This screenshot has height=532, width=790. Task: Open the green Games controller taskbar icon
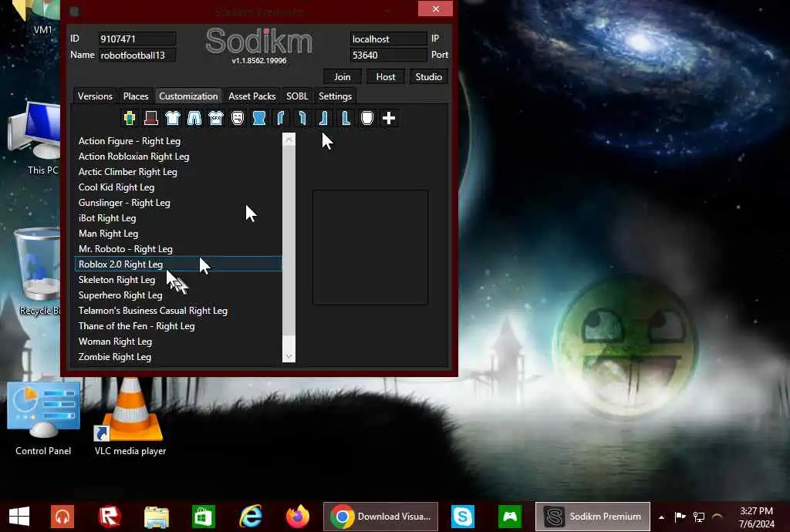[x=510, y=517]
